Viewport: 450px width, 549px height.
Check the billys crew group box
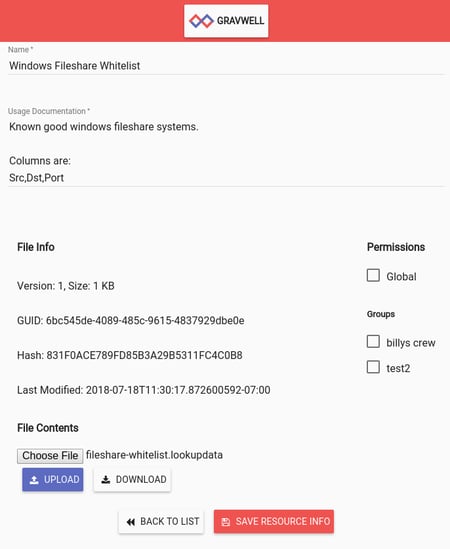click(x=373, y=341)
